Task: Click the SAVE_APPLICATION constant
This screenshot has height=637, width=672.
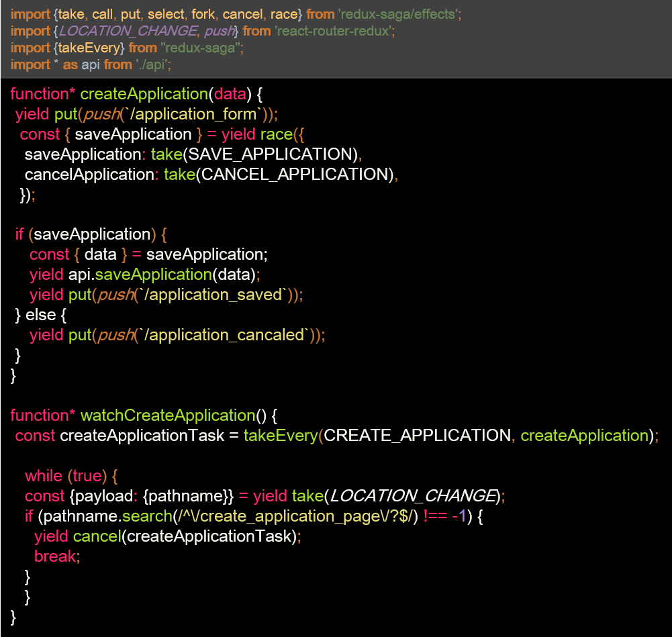Action: (x=271, y=154)
